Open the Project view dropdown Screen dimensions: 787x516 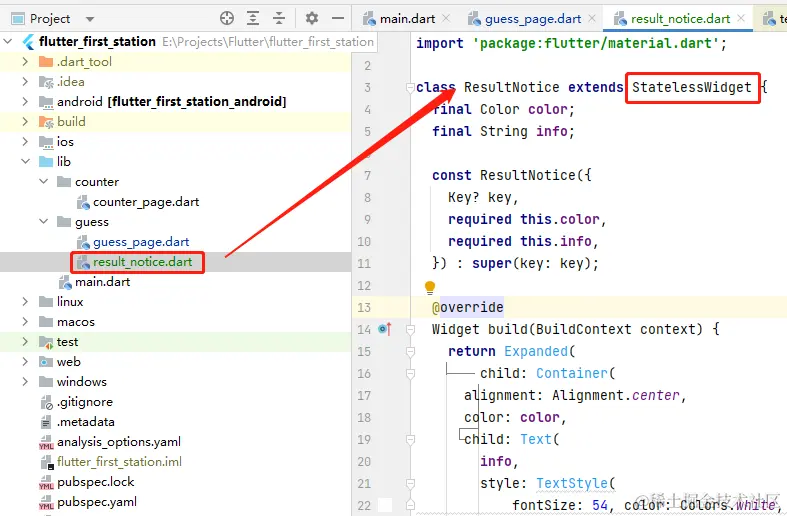pos(90,18)
